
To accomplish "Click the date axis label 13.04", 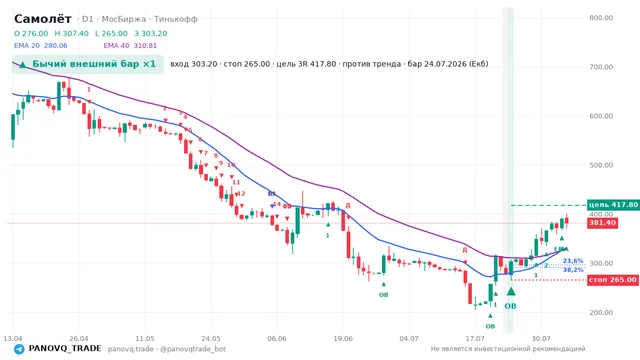I will tap(13, 339).
